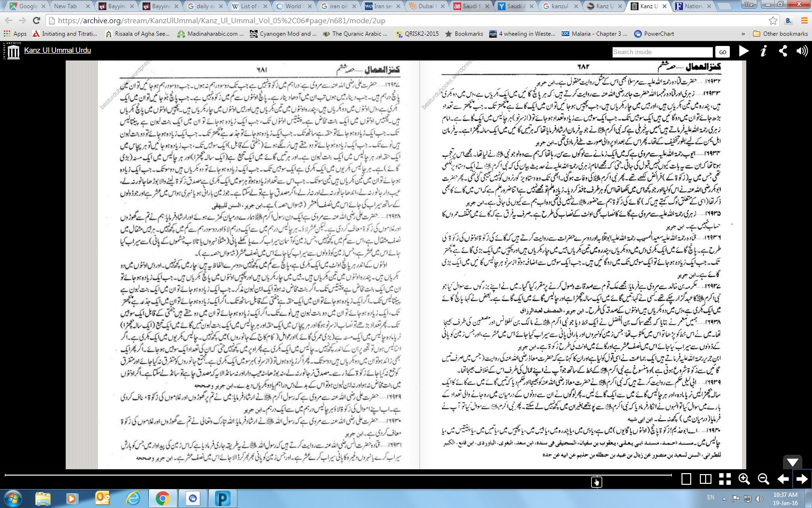Switch to the Nation tab
This screenshot has height=508, width=812.
pyautogui.click(x=693, y=6)
